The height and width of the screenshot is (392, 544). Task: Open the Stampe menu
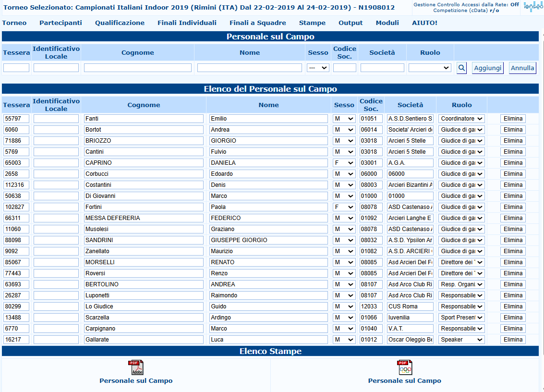click(312, 23)
